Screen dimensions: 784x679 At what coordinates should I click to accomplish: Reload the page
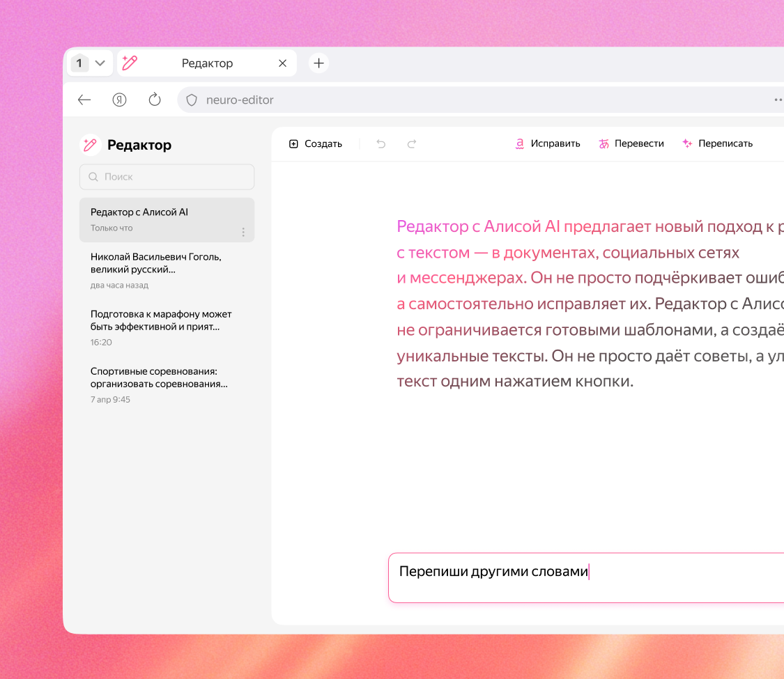point(155,100)
